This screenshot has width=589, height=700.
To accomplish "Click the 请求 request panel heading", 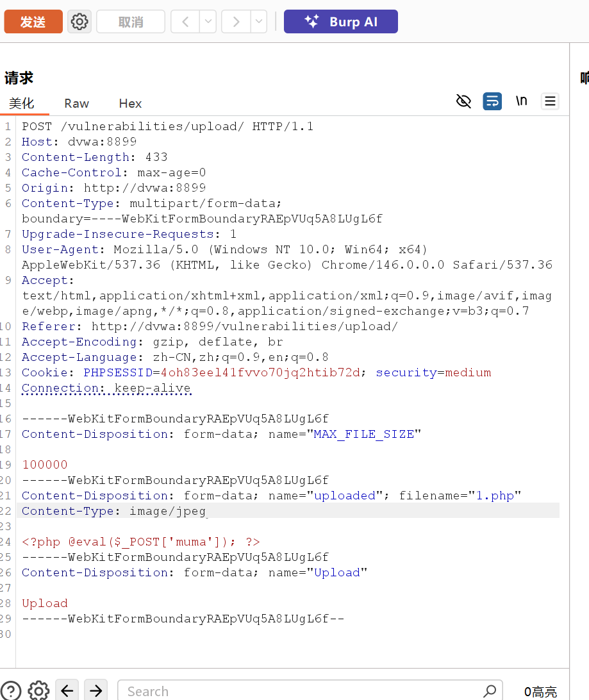I will (x=19, y=78).
